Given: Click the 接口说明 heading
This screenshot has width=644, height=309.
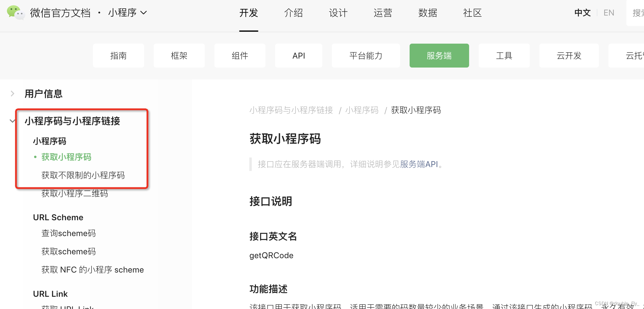Looking at the screenshot, I should pyautogui.click(x=271, y=201).
